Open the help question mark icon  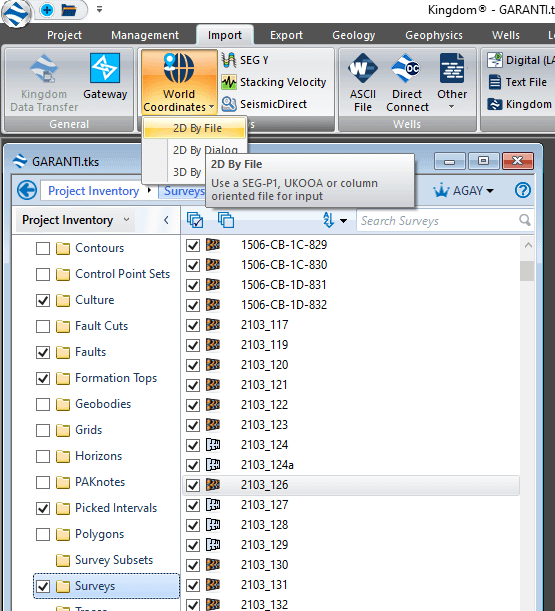[522, 191]
